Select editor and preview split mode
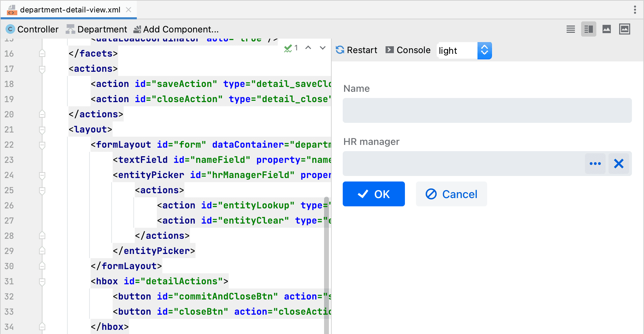The image size is (644, 334). pos(589,29)
